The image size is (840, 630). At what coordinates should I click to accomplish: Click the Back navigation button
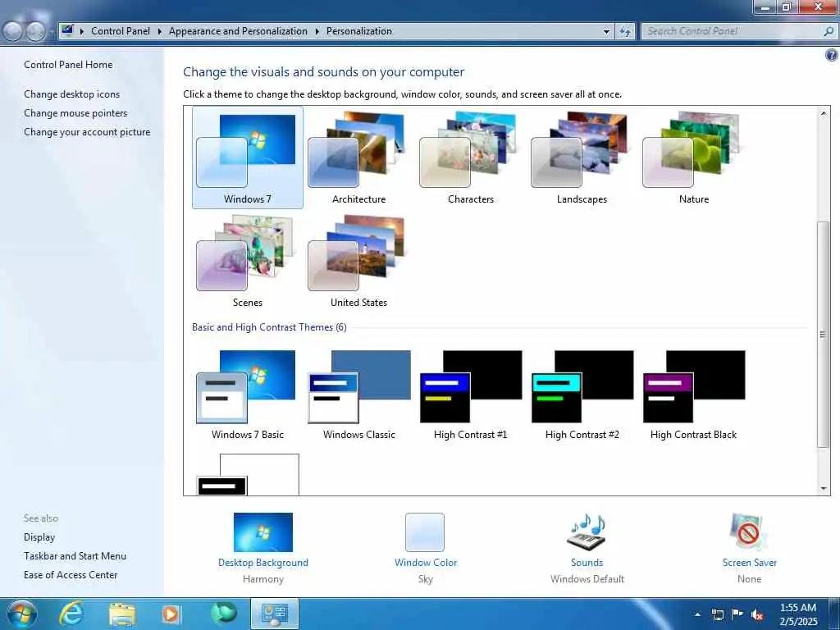pos(13,32)
